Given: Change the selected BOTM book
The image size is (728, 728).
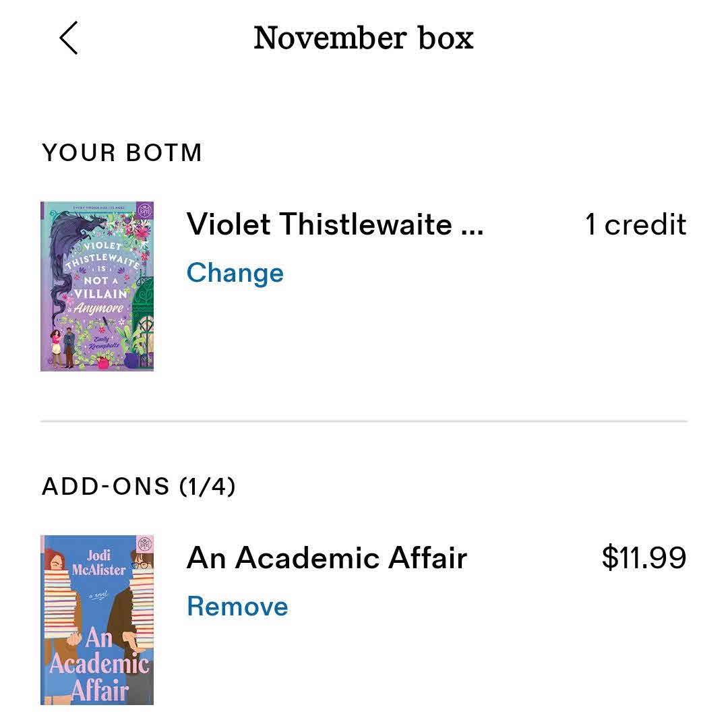Looking at the screenshot, I should click(235, 273).
